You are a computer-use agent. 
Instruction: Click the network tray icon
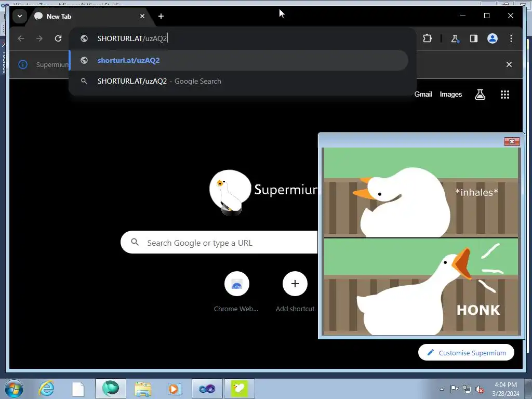tap(467, 389)
